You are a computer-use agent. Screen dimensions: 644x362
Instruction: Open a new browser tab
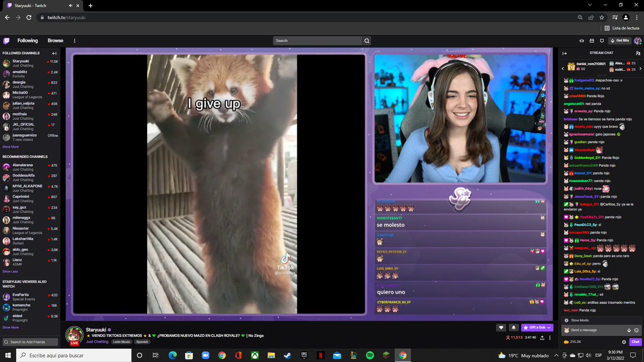90,5
